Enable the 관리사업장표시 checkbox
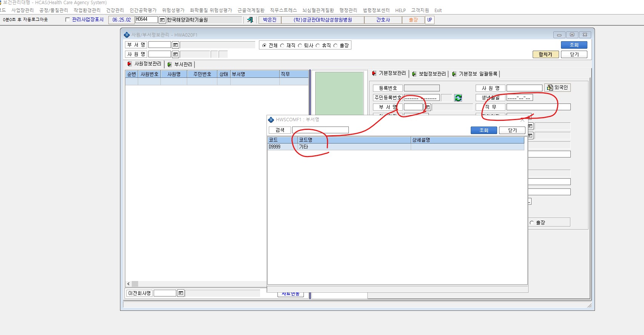Image resolution: width=644 pixels, height=335 pixels. (x=68, y=20)
